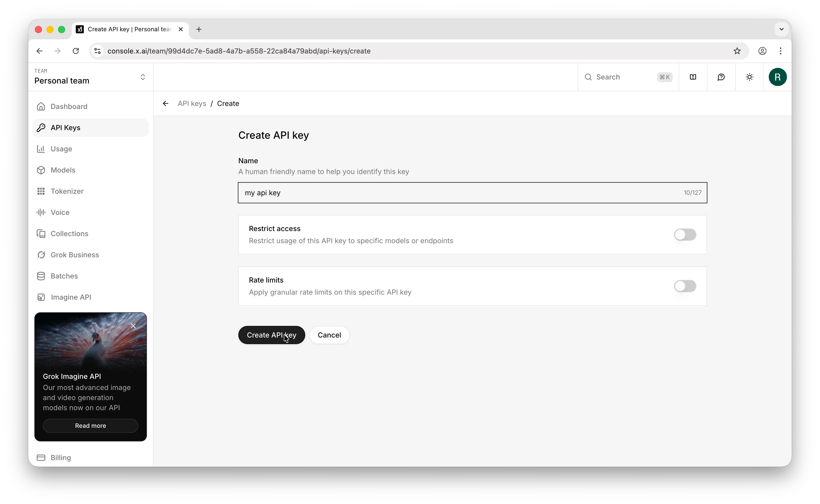Image resolution: width=820 pixels, height=504 pixels.
Task: Open the Voice section
Action: 60,212
